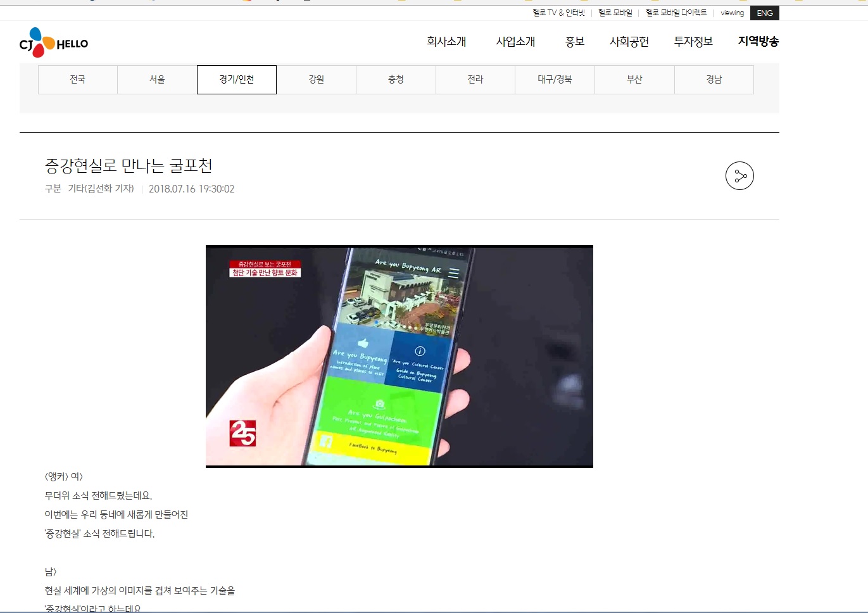Click the line '증강현실' 소식 전해드립니다.

(99, 534)
